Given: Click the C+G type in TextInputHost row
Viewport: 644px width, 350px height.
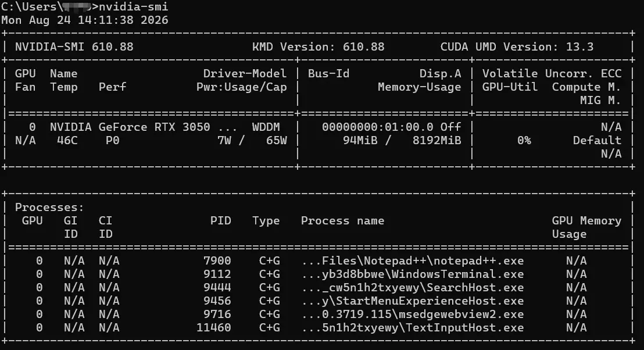Looking at the screenshot, I should click(270, 327).
